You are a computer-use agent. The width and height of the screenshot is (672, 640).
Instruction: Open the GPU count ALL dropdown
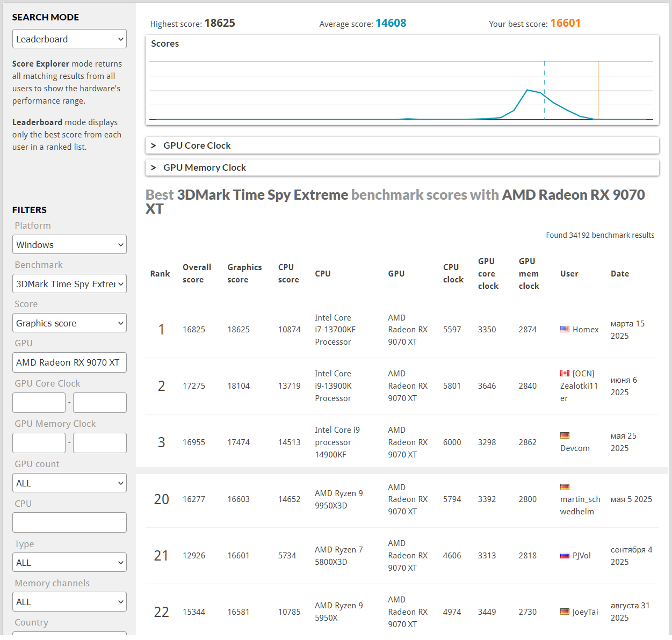[69, 483]
